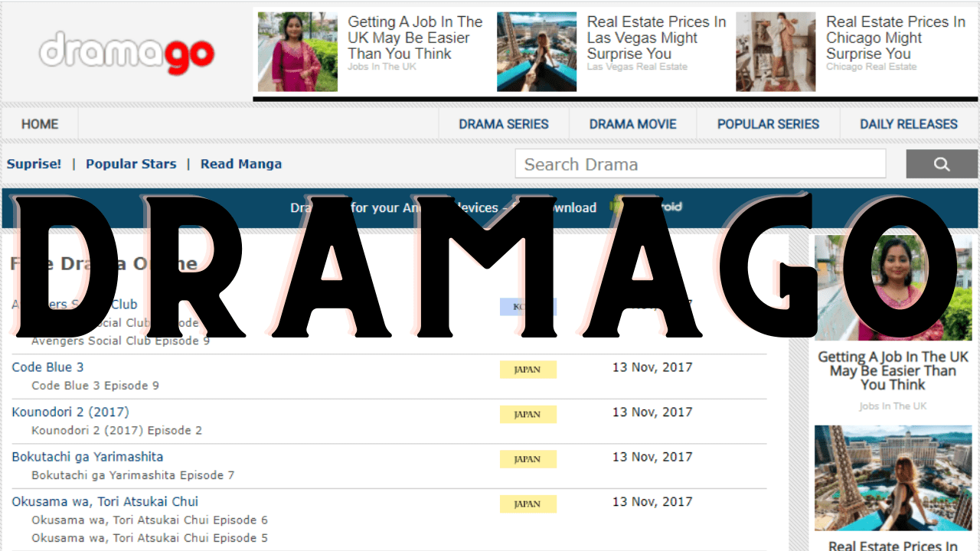The image size is (980, 551).
Task: Click JAPAN tag in Kounodori 2 row
Action: click(528, 414)
